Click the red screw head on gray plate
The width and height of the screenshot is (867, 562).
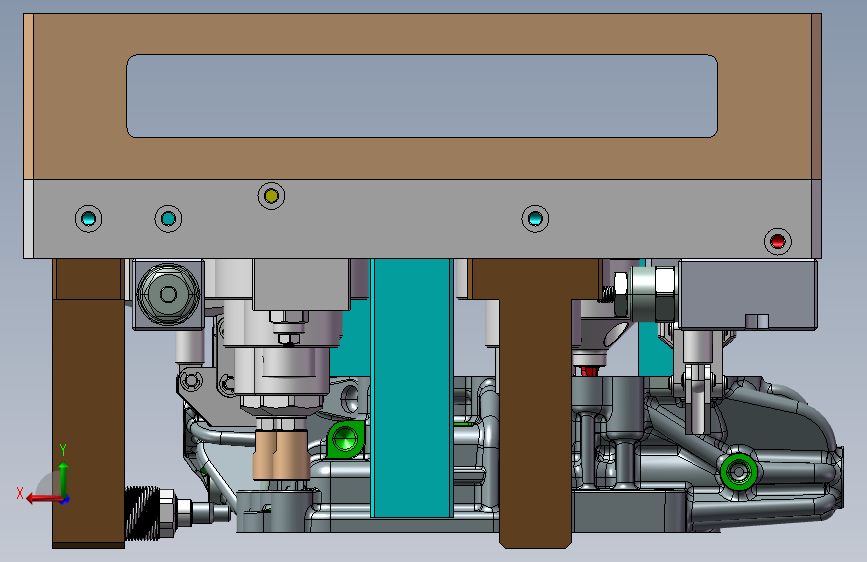click(777, 241)
